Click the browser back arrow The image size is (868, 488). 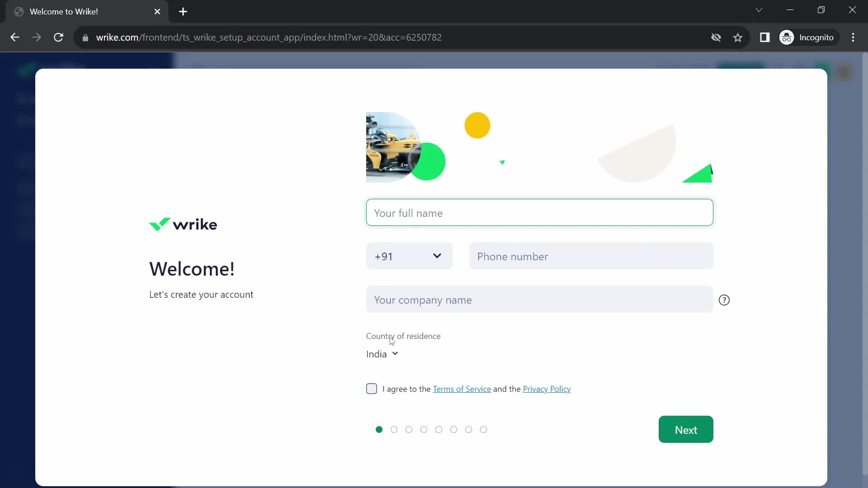15,38
